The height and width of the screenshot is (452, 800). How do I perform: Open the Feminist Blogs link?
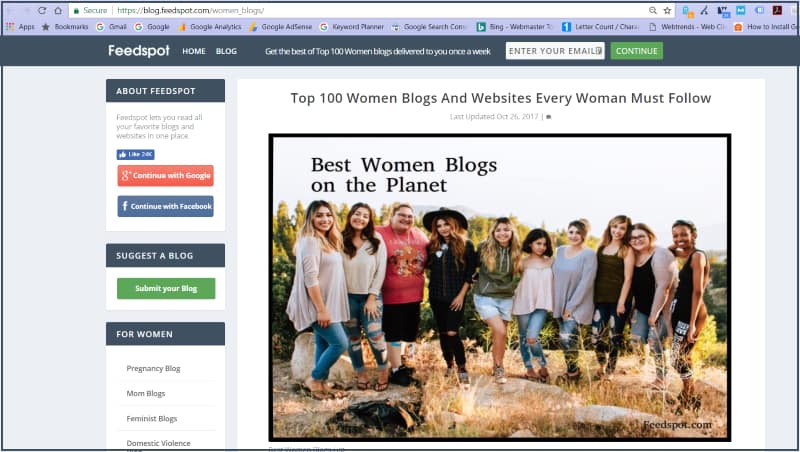tap(152, 418)
